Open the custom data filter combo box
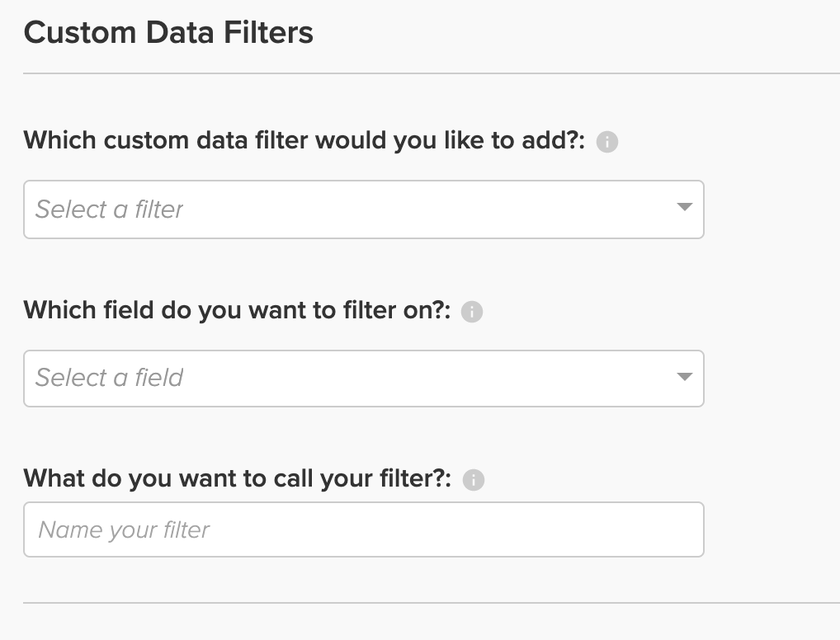The image size is (840, 640). [364, 209]
